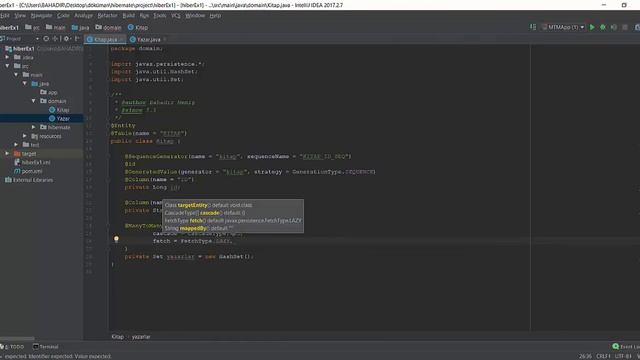Image resolution: width=640 pixels, height=360 pixels.
Task: Click main breadcrumb in navigation bar
Action: tap(56, 27)
